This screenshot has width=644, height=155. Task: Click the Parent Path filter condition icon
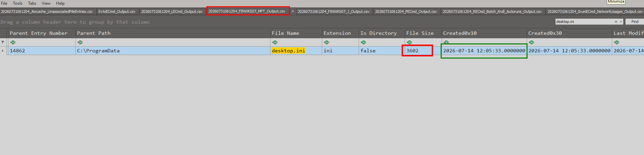pos(80,42)
